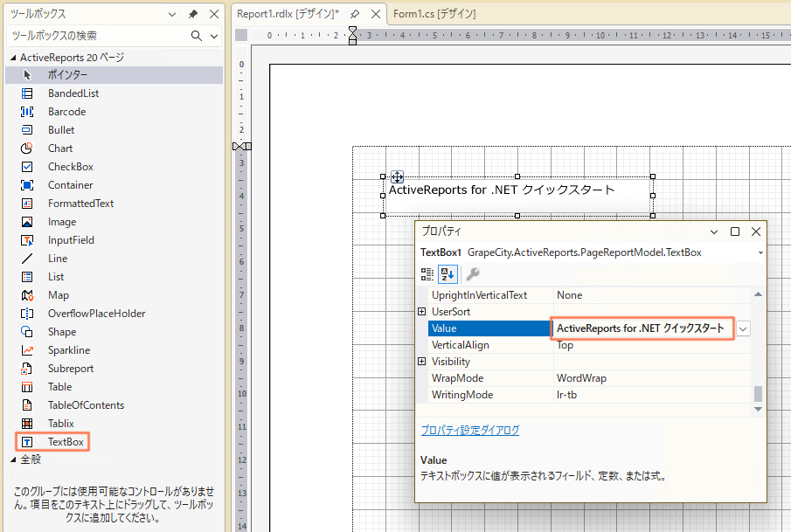This screenshot has width=791, height=532.
Task: Edit the Value property text field
Action: click(x=642, y=328)
